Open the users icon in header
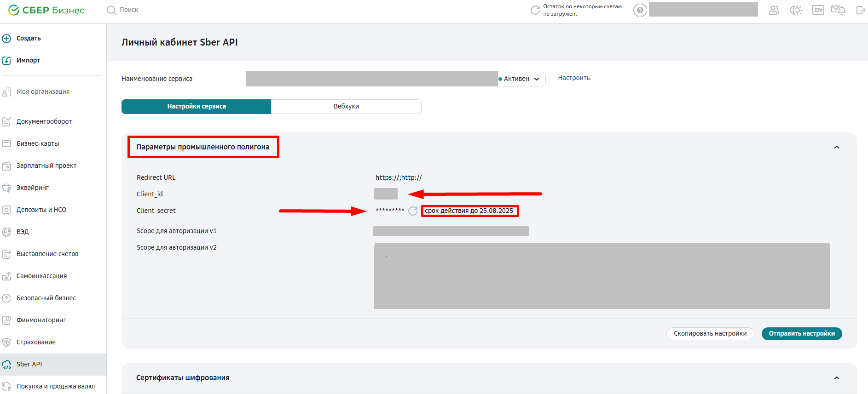 coord(774,10)
